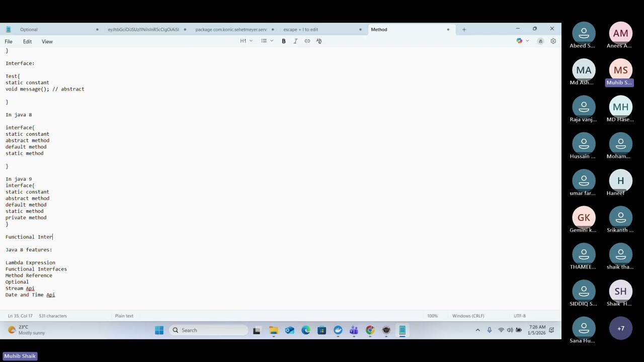This screenshot has height=362, width=644.
Task: Open Task View from the taskbar
Action: pos(257,330)
